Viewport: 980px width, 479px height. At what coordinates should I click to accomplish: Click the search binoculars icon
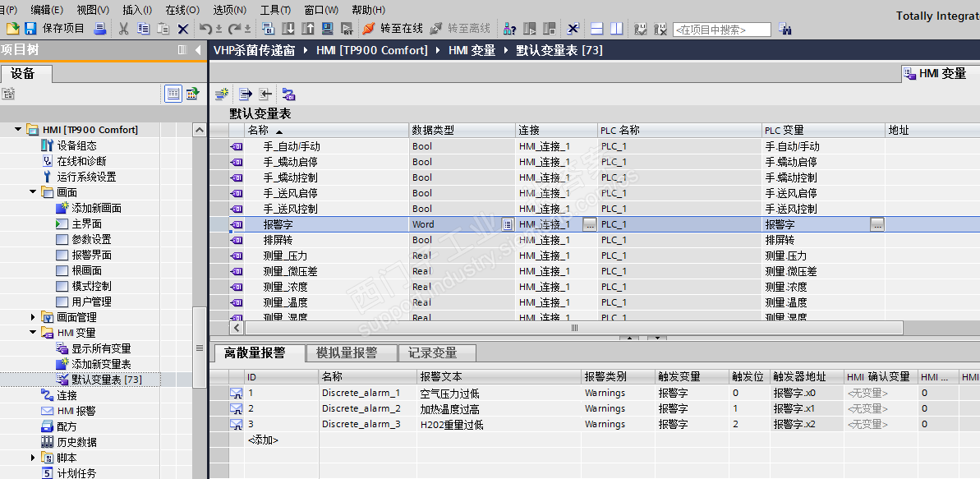pyautogui.click(x=785, y=29)
